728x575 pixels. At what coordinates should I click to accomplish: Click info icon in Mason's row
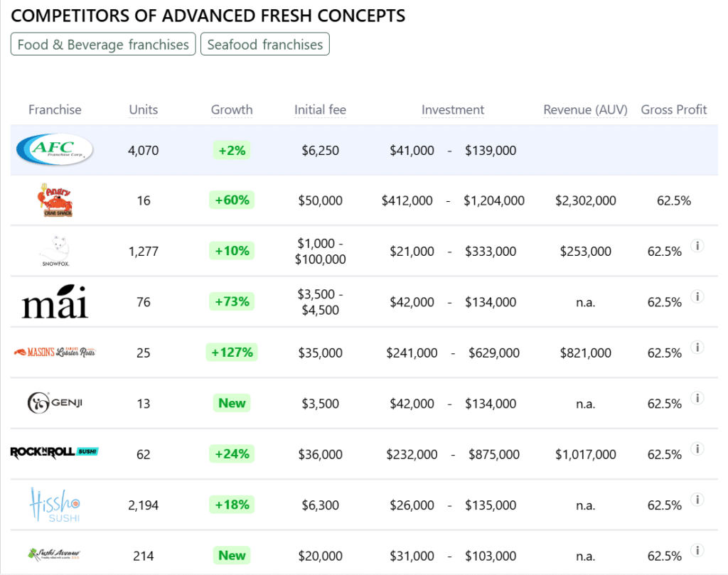[x=697, y=347]
